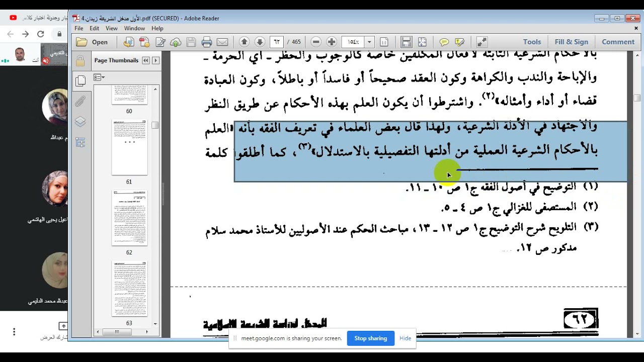Click the browser back arrow
The width and height of the screenshot is (644, 362).
pyautogui.click(x=10, y=34)
